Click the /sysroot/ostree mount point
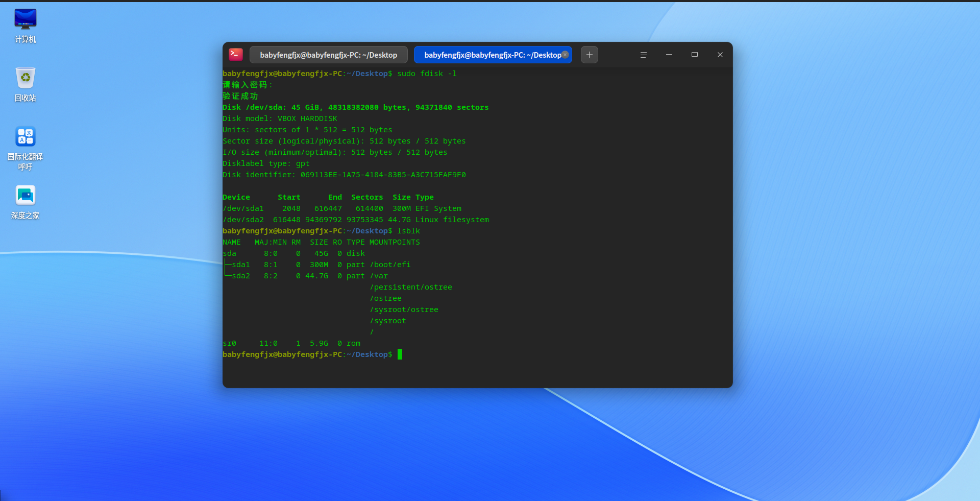Viewport: 980px width, 501px height. [404, 309]
